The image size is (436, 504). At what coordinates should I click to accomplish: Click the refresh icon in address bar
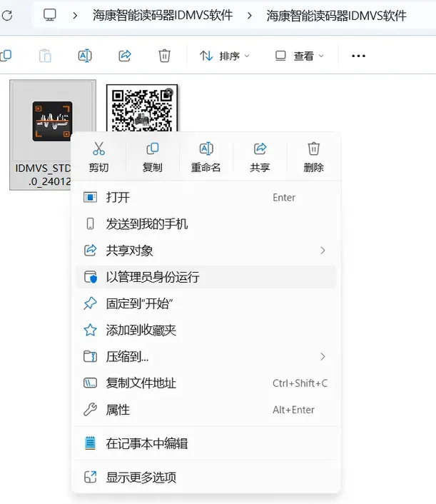[7, 15]
